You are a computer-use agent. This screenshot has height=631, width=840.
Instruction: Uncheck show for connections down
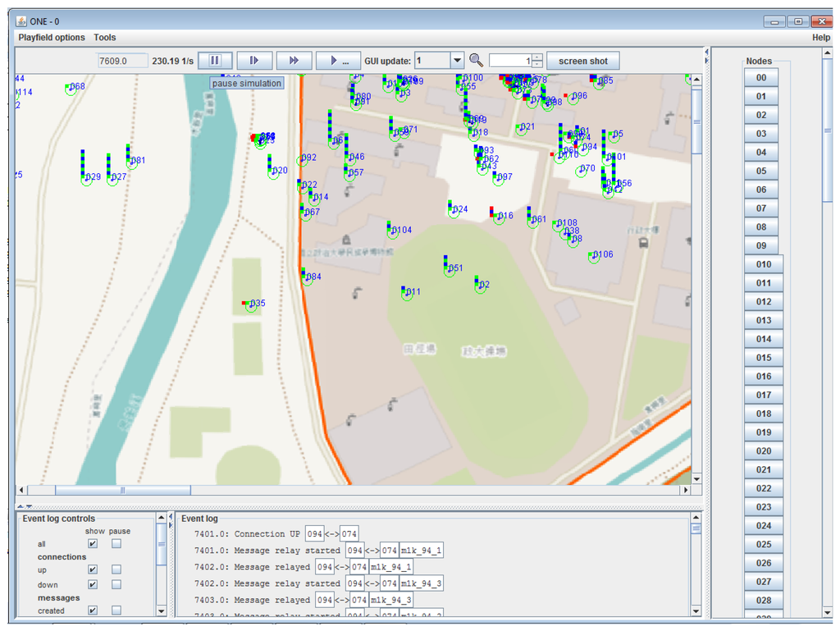(93, 584)
